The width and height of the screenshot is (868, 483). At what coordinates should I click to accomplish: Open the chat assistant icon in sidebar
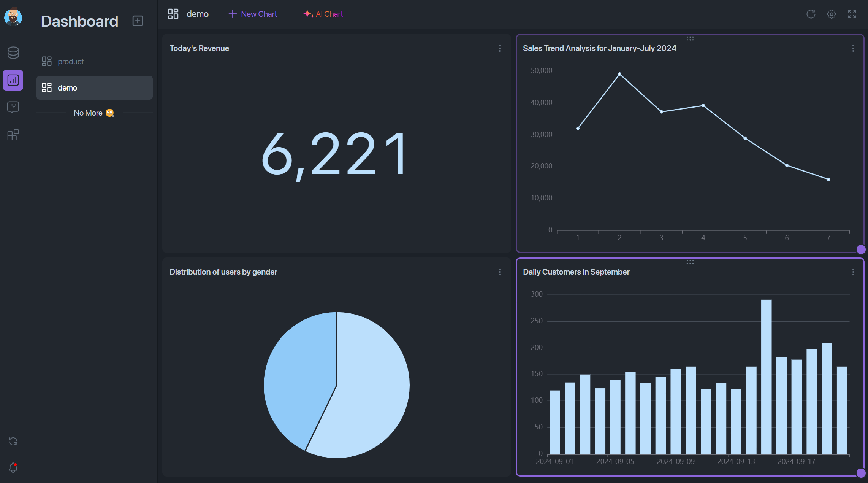pos(13,107)
